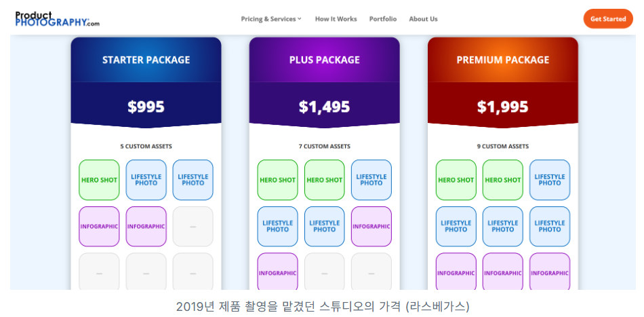Click first Hero Shot tile in Premium Package

coord(456,180)
